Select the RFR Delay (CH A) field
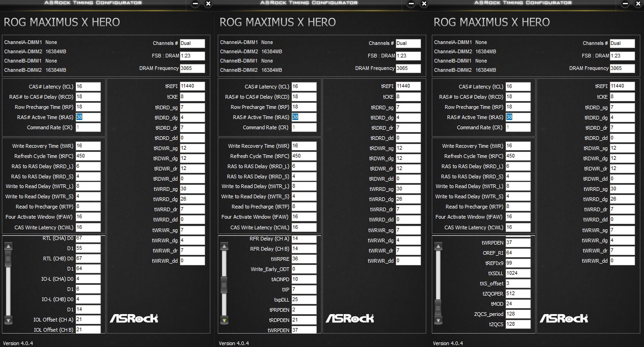This screenshot has height=347, width=644. coord(304,239)
